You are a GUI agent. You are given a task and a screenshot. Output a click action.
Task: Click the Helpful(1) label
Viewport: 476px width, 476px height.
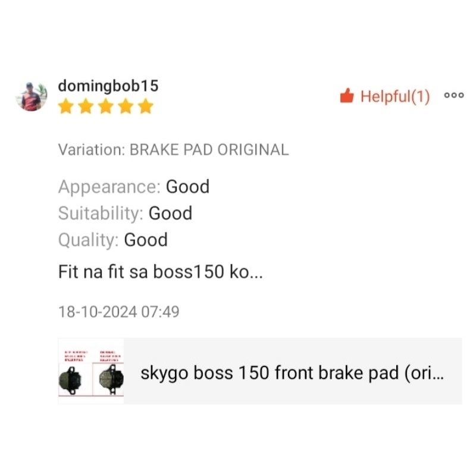click(395, 96)
